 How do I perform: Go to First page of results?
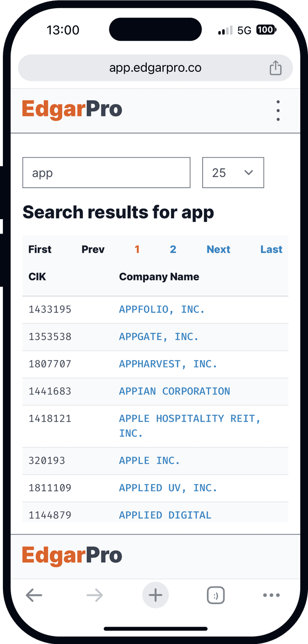coord(39,250)
